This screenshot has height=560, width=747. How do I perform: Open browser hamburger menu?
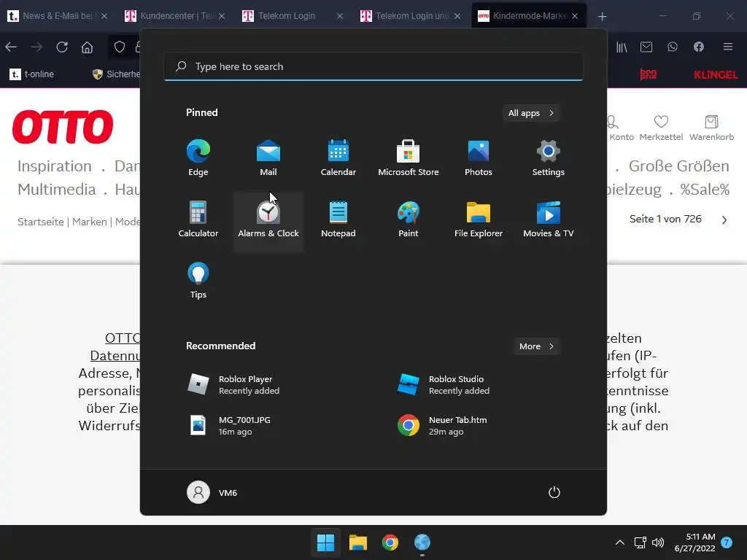(727, 47)
